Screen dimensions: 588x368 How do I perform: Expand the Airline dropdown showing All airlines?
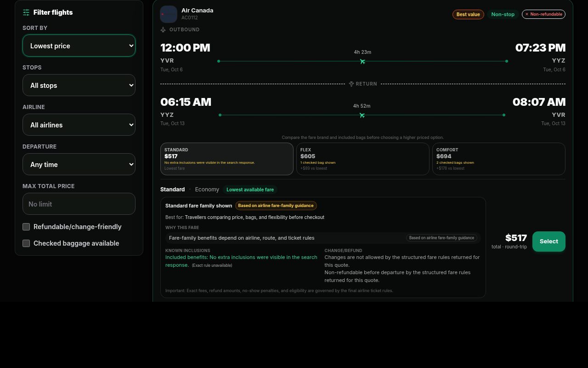(x=79, y=125)
